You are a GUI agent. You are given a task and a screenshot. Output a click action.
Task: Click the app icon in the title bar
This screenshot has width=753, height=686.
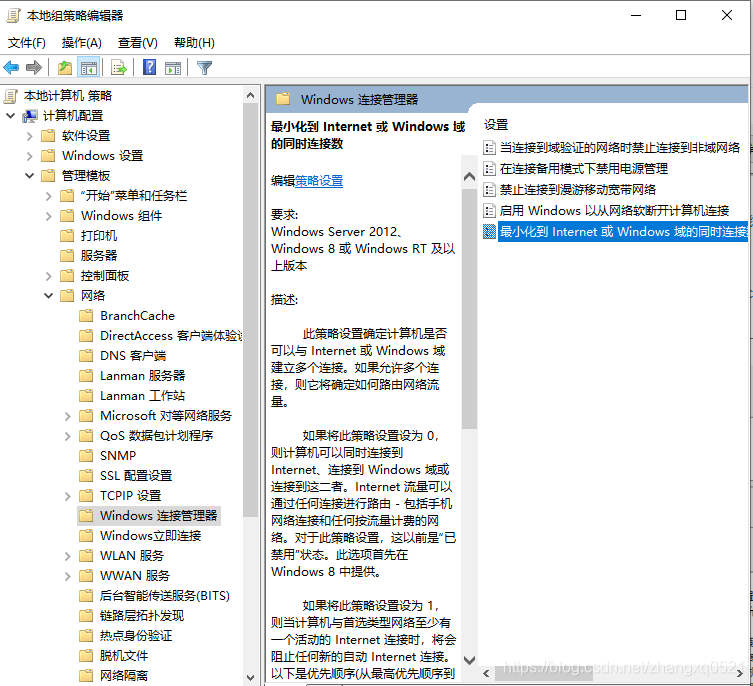13,16
